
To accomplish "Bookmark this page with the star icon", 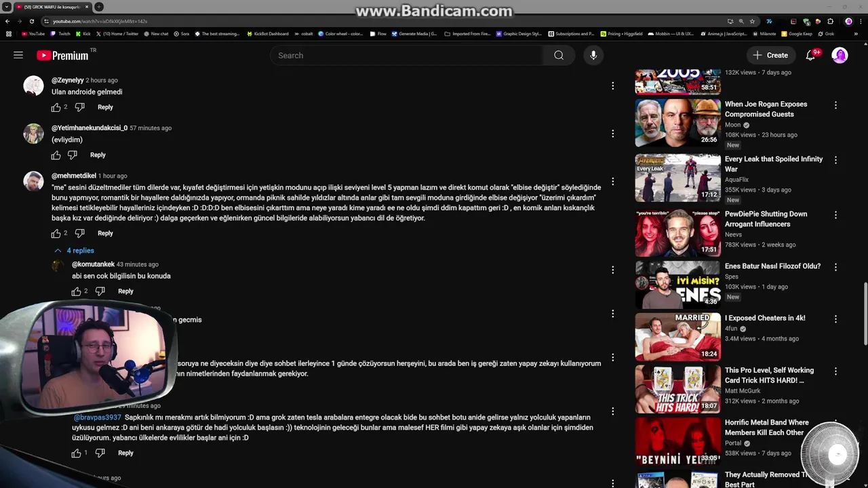I will pyautogui.click(x=752, y=21).
